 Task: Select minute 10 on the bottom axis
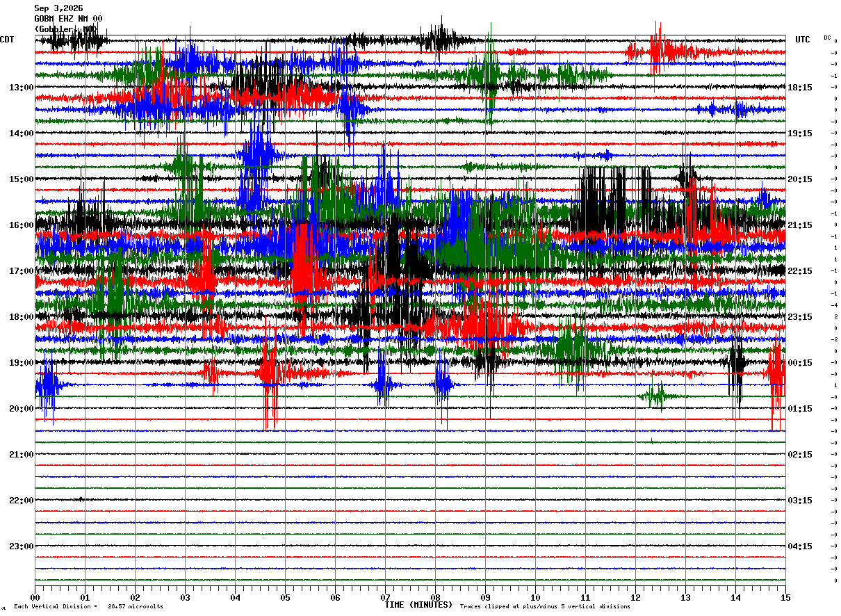coord(535,597)
